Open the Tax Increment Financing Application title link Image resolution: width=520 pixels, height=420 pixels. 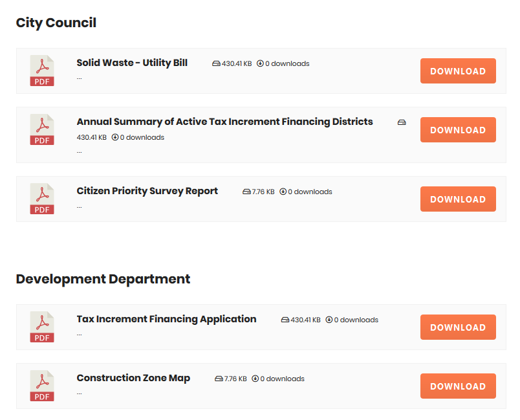click(166, 319)
